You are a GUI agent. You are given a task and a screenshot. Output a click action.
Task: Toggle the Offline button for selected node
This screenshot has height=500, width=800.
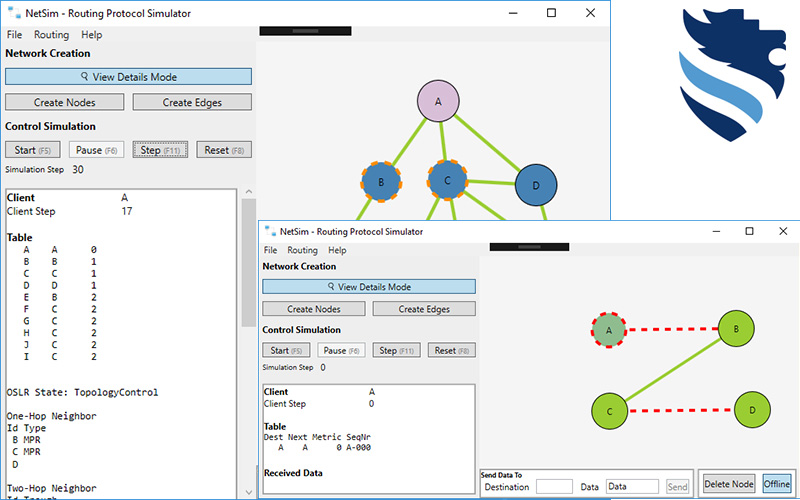point(777,484)
